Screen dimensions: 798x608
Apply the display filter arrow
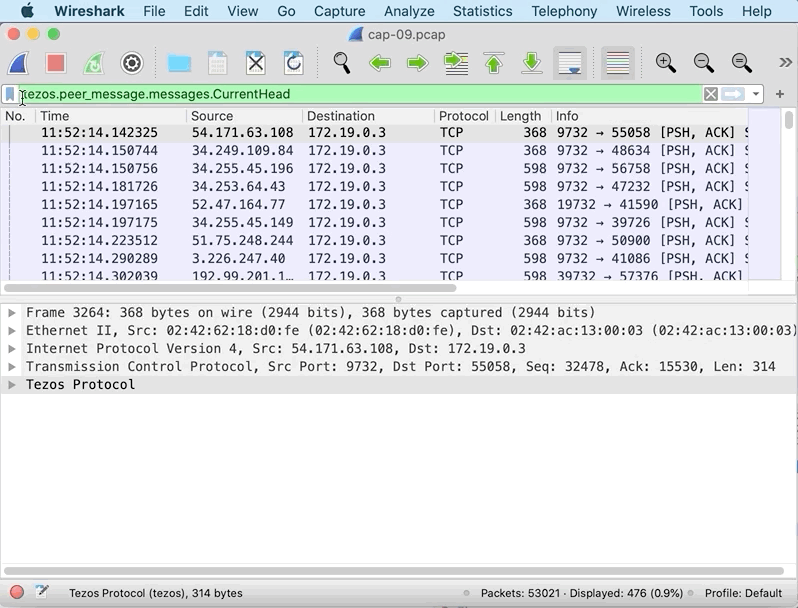coord(733,94)
